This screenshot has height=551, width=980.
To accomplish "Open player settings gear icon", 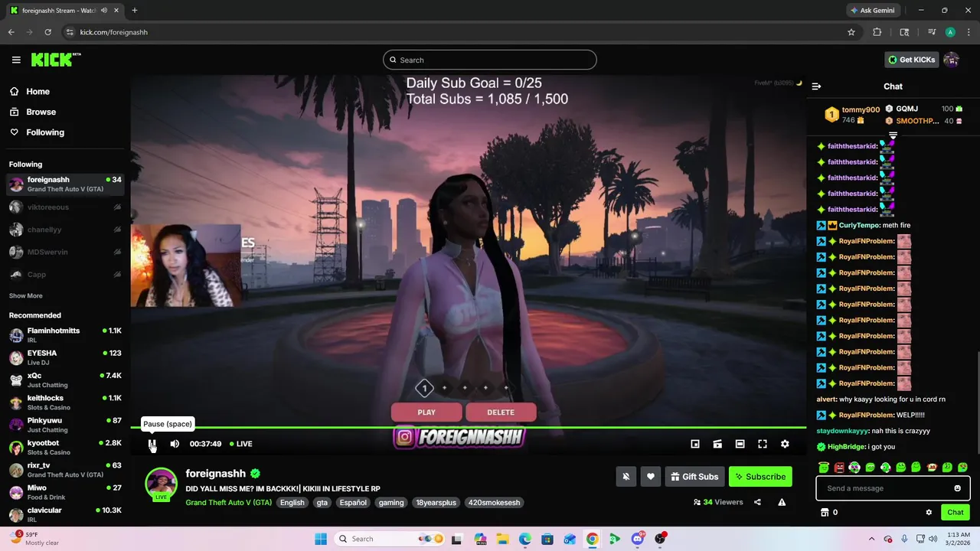I will point(785,444).
